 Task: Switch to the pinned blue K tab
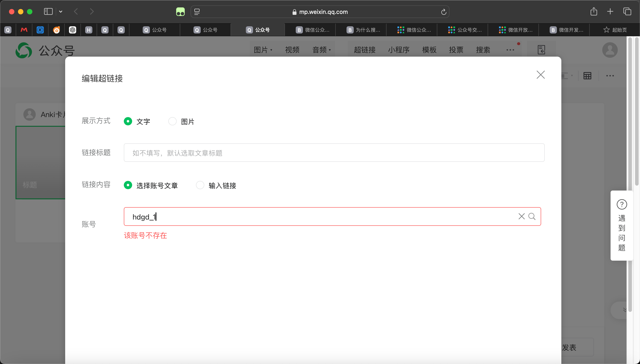40,30
